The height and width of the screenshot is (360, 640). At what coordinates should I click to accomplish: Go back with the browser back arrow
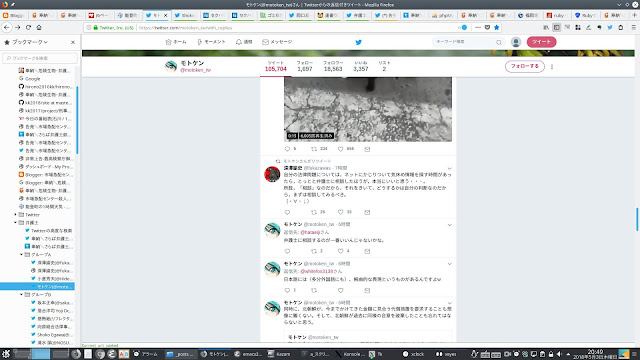point(7,27)
